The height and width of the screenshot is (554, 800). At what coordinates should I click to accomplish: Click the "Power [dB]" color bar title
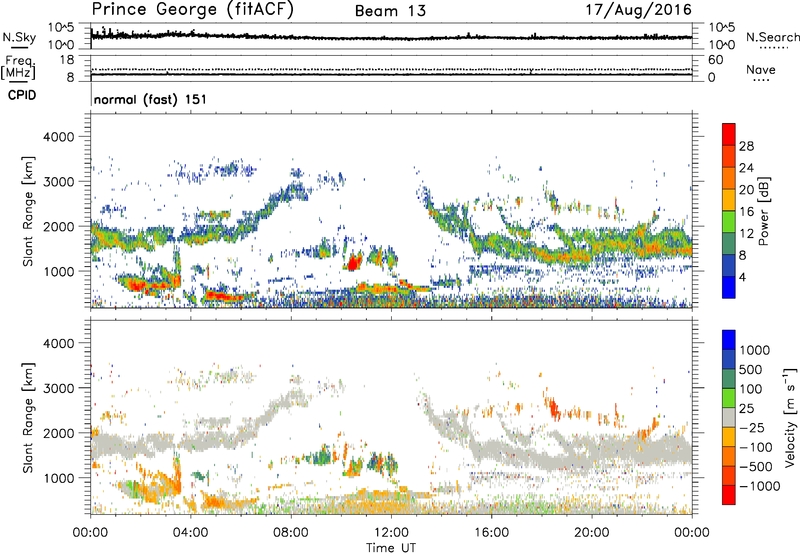[764, 211]
